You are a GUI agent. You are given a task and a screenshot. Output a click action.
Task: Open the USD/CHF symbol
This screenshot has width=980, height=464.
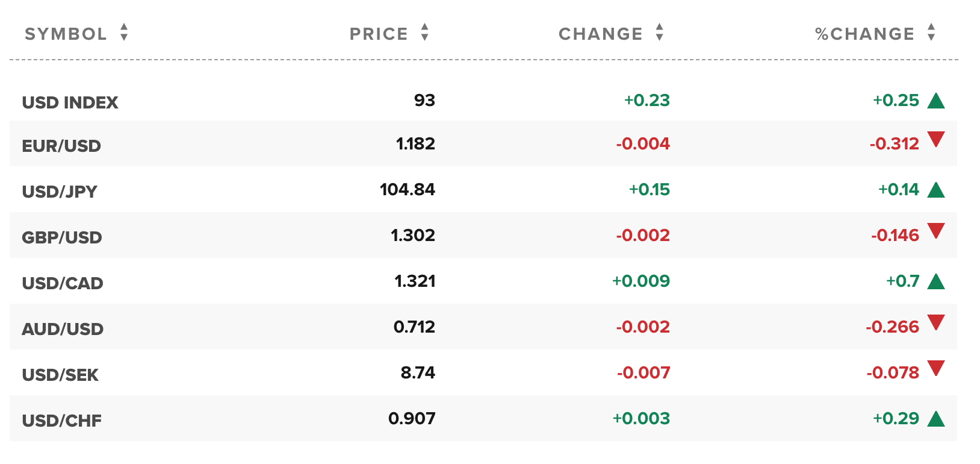click(x=62, y=421)
